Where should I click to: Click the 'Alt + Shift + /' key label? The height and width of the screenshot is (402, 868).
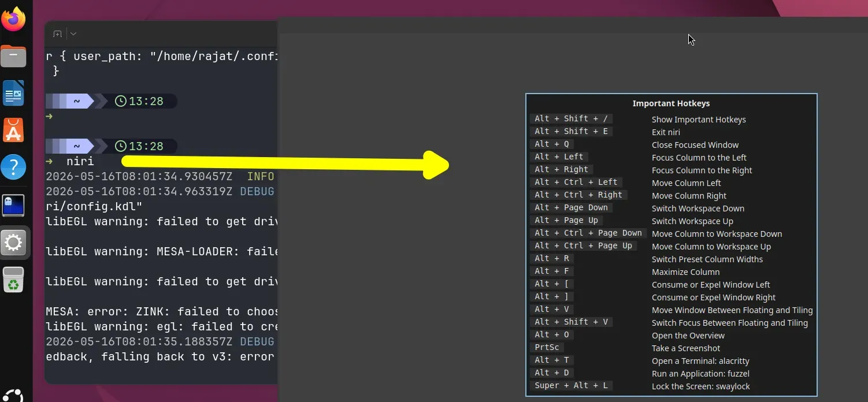point(571,118)
